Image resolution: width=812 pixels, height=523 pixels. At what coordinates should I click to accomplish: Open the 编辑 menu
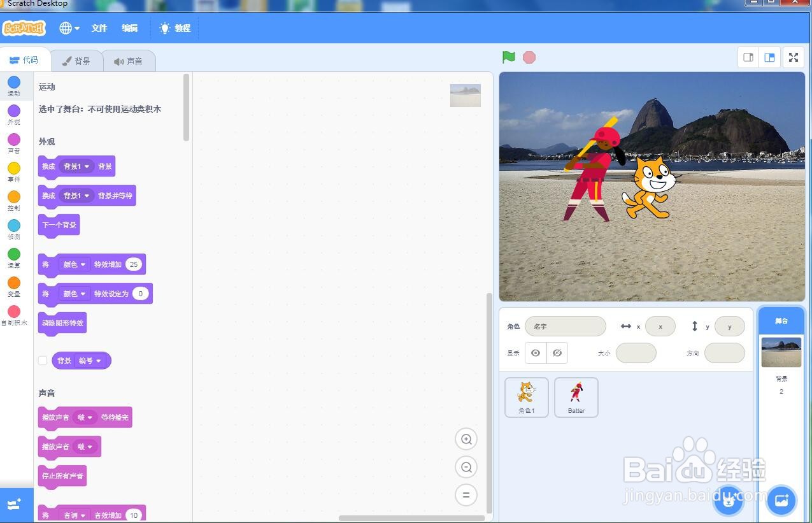tap(130, 28)
